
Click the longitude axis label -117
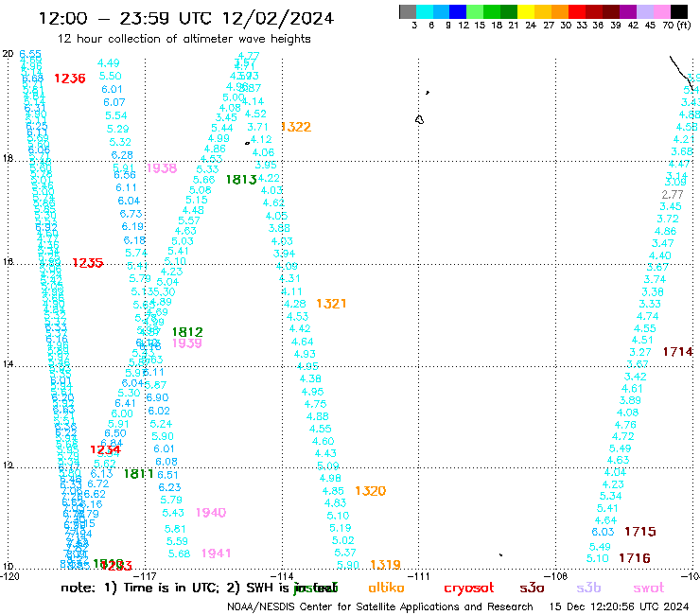(x=145, y=576)
